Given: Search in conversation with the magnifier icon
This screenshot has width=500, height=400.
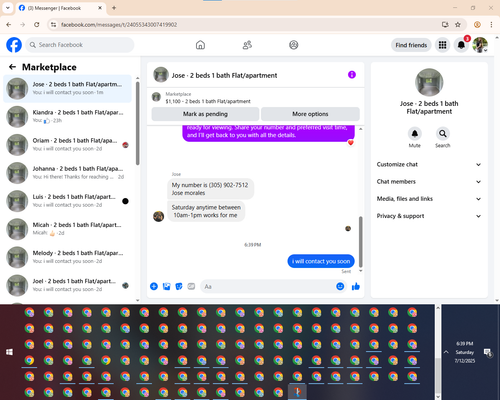Looking at the screenshot, I should pyautogui.click(x=443, y=134).
